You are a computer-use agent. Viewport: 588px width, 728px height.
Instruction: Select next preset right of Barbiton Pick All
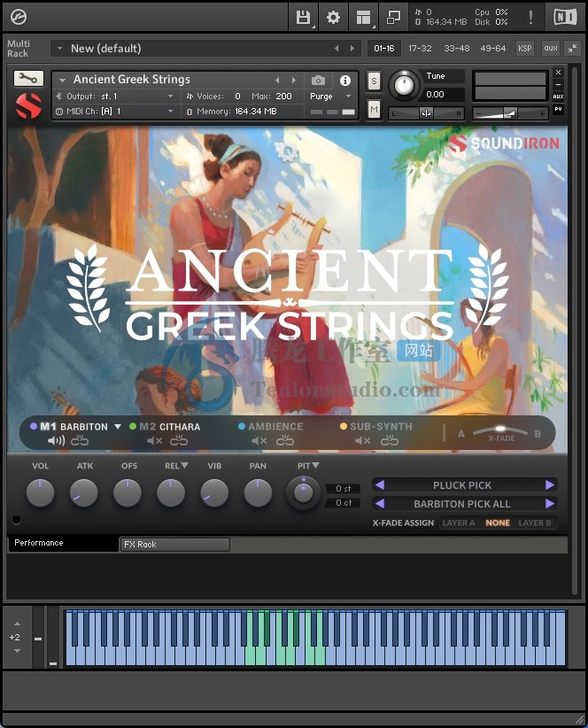tap(550, 503)
